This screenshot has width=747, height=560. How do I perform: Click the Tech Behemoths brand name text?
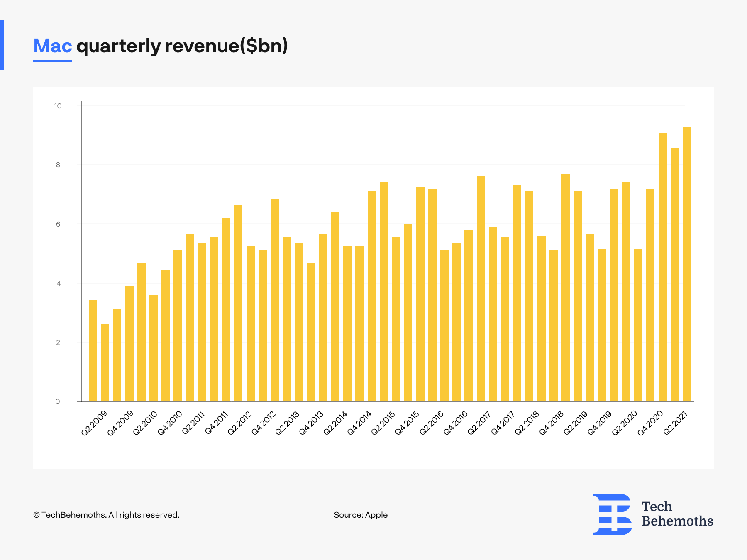click(x=677, y=514)
